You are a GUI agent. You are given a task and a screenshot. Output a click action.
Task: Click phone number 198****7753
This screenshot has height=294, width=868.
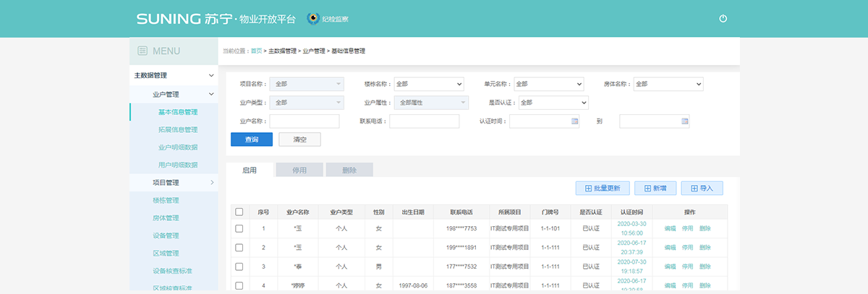tap(461, 228)
